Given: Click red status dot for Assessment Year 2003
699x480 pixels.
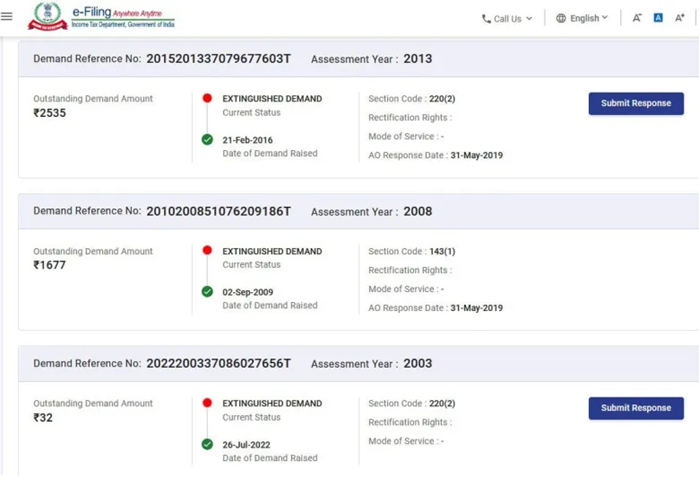Looking at the screenshot, I should [x=207, y=403].
